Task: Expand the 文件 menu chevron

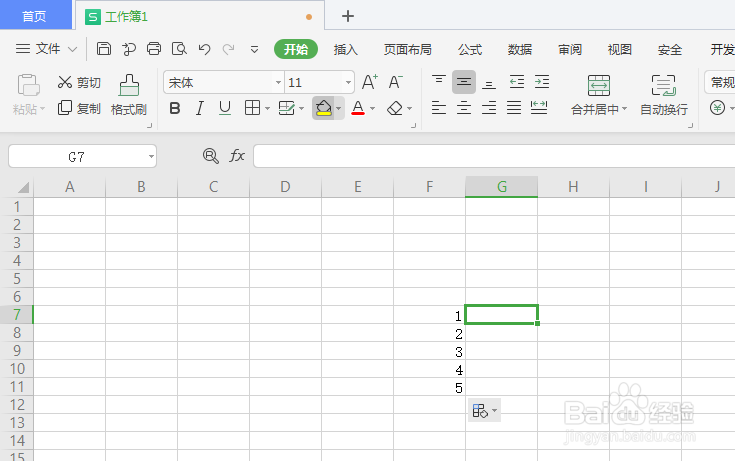Action: pyautogui.click(x=72, y=49)
